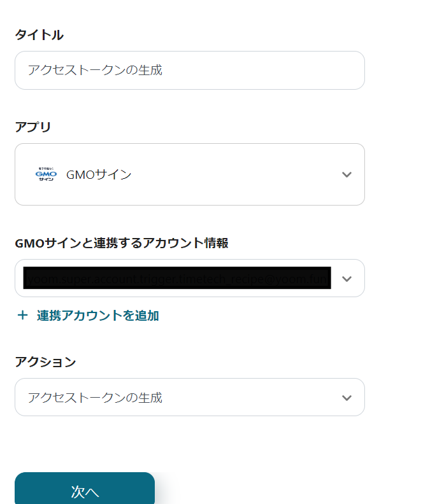Focus the タイトル input field

(190, 70)
